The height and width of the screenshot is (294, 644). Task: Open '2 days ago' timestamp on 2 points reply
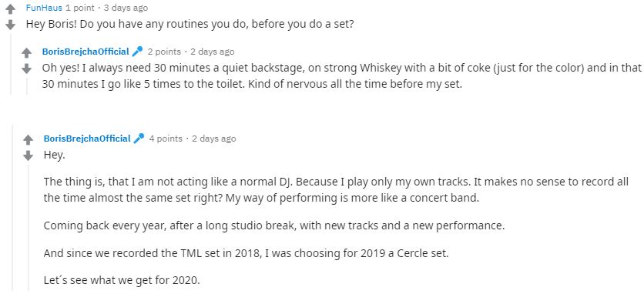[213, 52]
